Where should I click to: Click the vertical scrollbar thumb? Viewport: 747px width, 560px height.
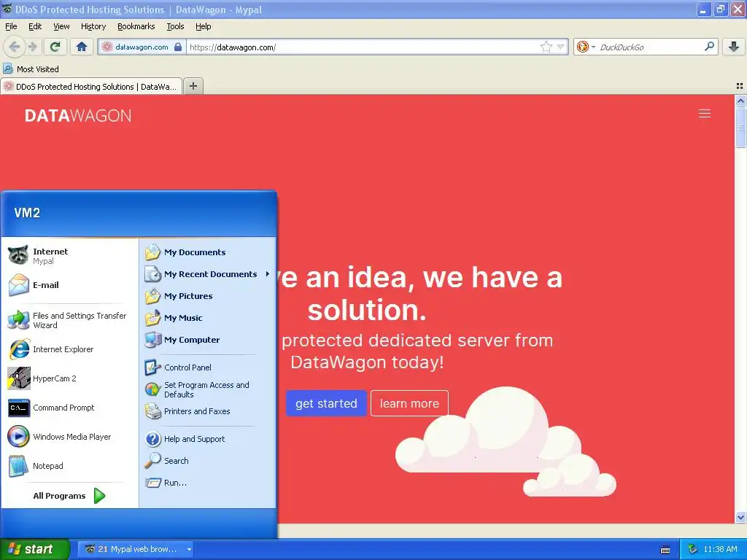(740, 127)
